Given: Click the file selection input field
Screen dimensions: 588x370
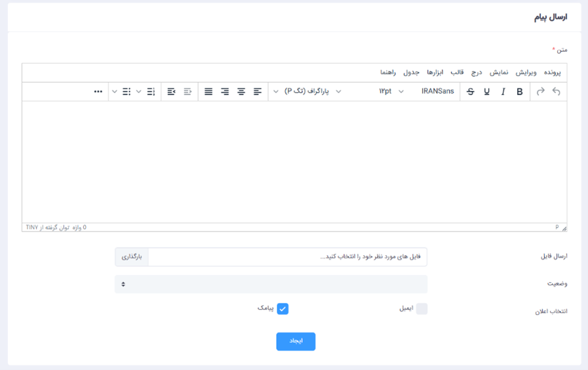Looking at the screenshot, I should point(287,257).
